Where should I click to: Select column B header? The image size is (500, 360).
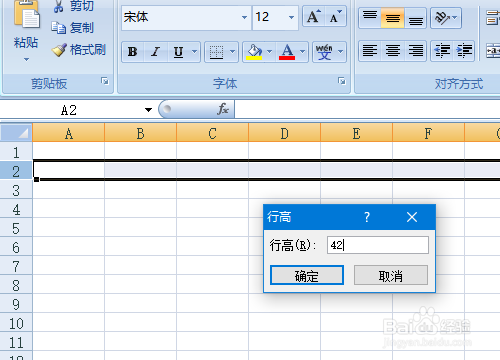pos(141,133)
